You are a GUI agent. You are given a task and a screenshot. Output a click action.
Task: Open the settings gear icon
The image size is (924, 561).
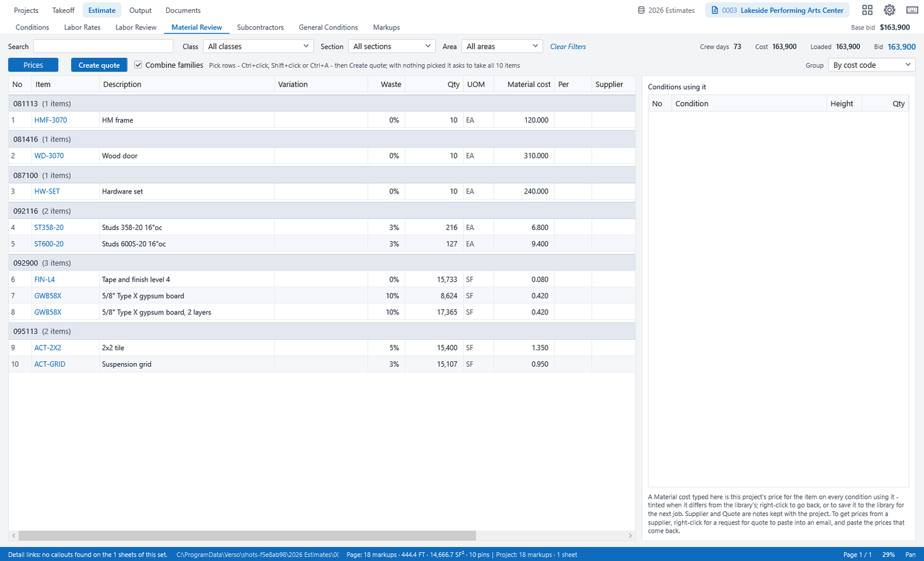(x=890, y=10)
